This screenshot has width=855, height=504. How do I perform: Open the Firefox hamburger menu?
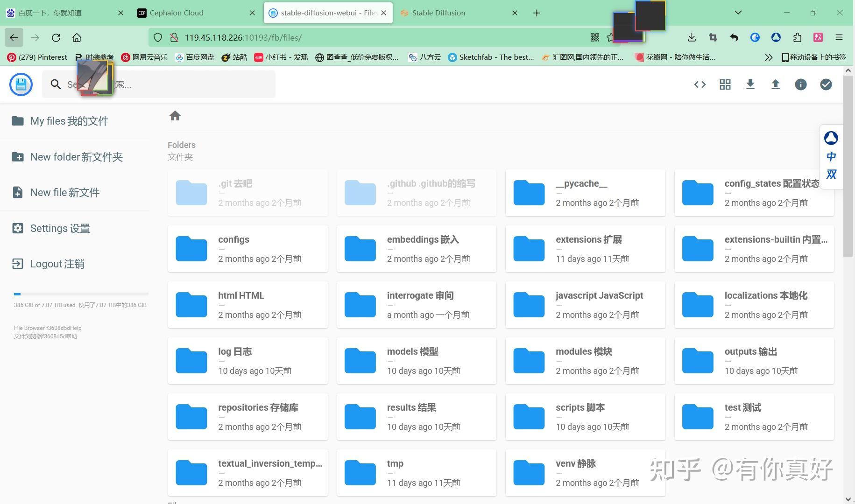(839, 37)
